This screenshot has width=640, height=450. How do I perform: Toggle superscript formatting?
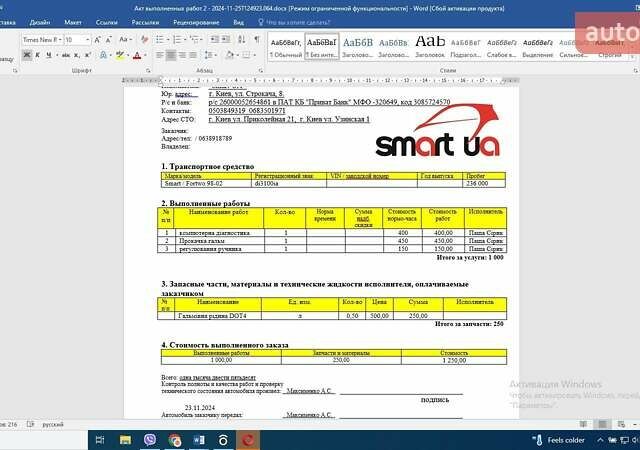87,55
